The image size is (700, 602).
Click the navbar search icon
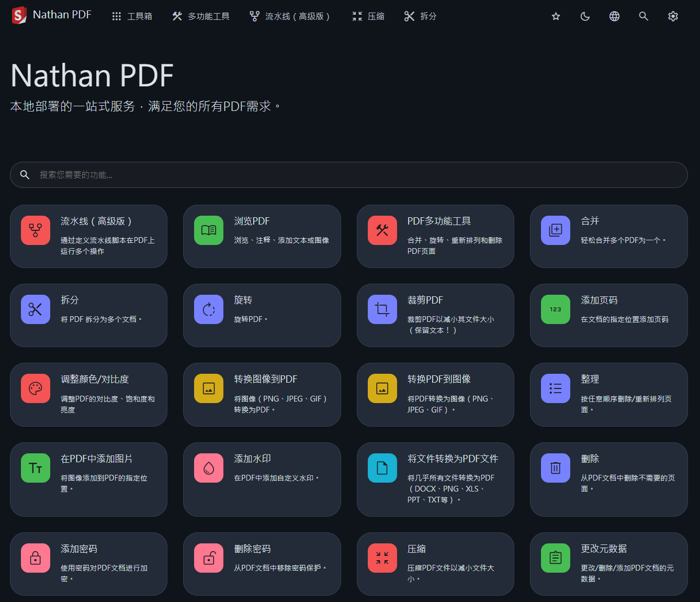(644, 16)
